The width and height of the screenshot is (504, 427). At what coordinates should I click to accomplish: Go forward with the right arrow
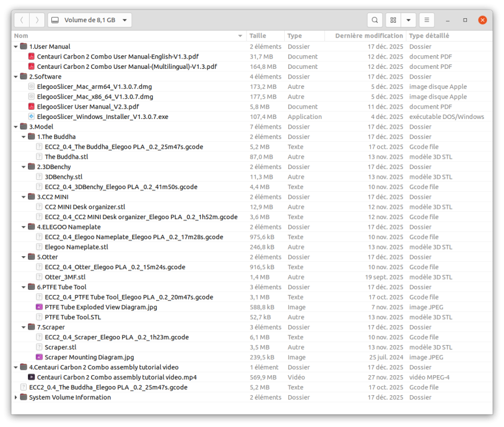pyautogui.click(x=37, y=20)
